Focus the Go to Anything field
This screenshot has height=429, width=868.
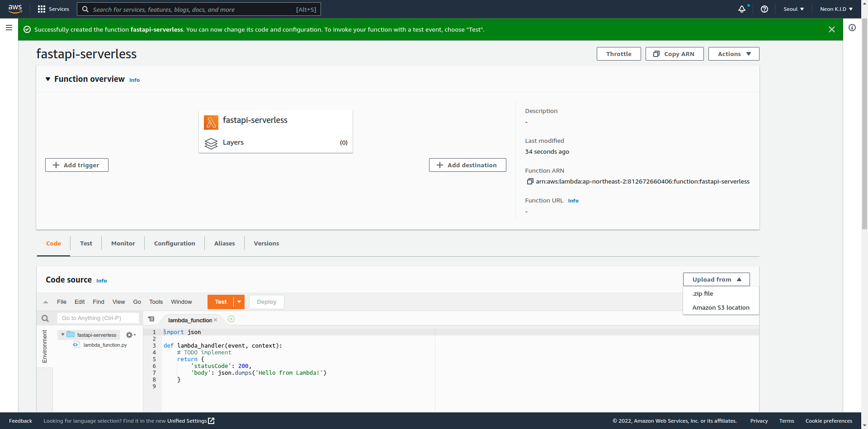coord(98,318)
